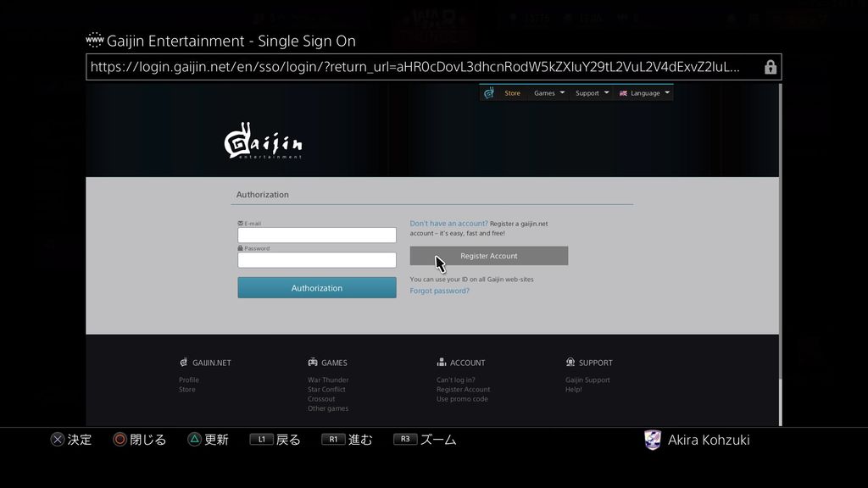Click the blue Authorization button
The height and width of the screenshot is (488, 868).
point(317,288)
